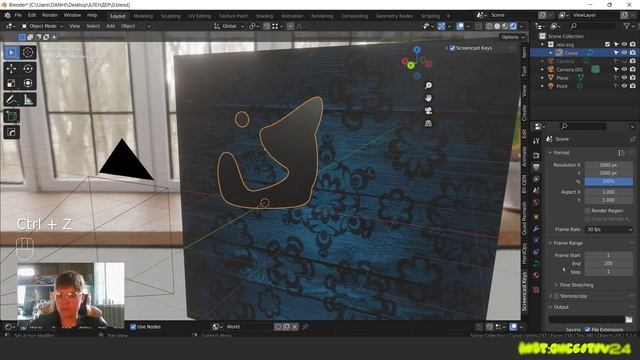Open the viewport shading options arrow
The height and width of the screenshot is (360, 640).
(521, 26)
